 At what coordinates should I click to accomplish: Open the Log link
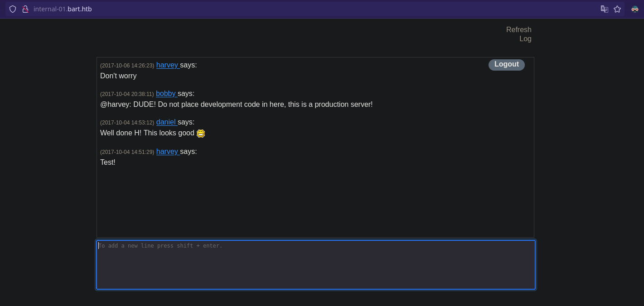[525, 39]
